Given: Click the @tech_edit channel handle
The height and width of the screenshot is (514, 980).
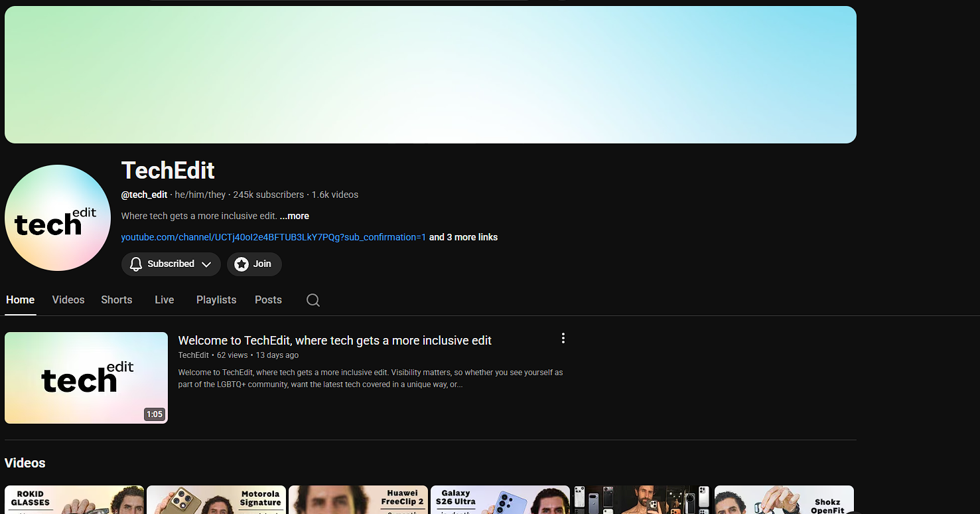Looking at the screenshot, I should (144, 195).
